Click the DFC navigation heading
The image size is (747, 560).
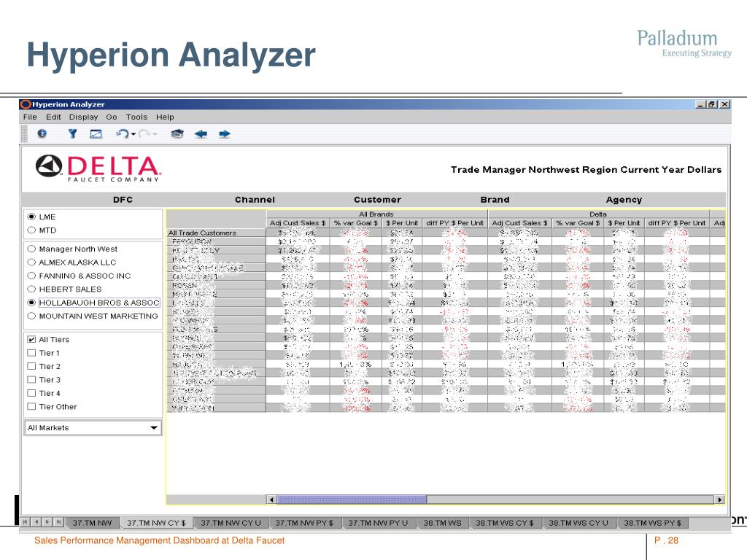[x=123, y=200]
